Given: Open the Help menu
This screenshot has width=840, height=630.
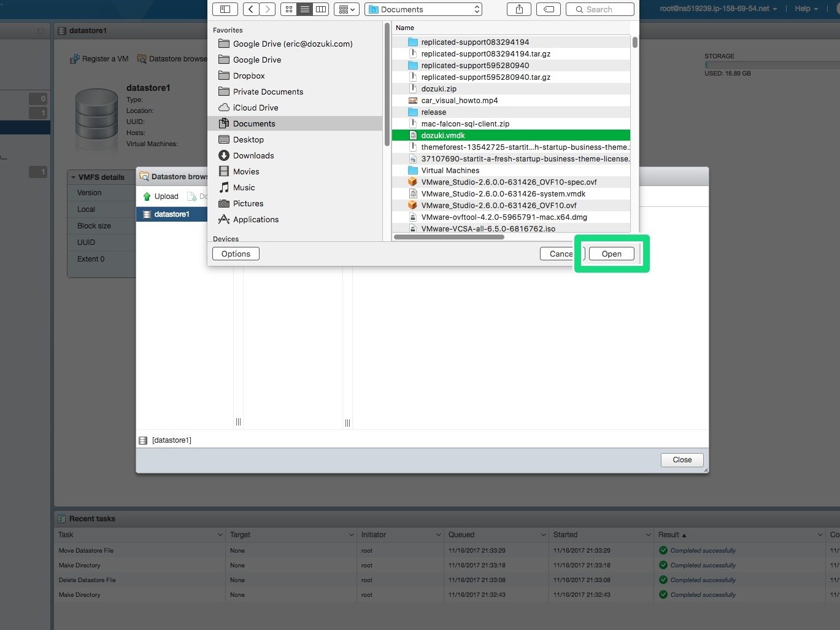Looking at the screenshot, I should (x=806, y=9).
